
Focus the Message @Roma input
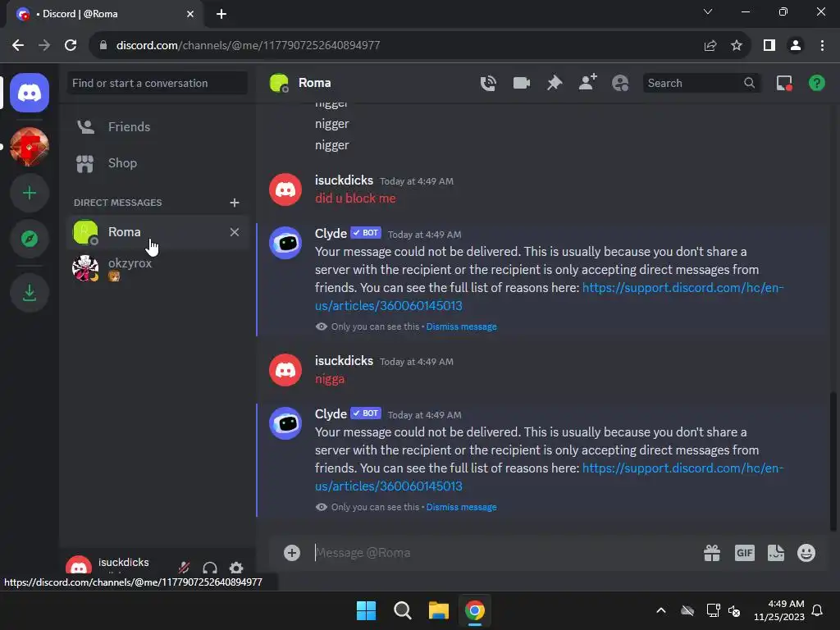(x=504, y=553)
